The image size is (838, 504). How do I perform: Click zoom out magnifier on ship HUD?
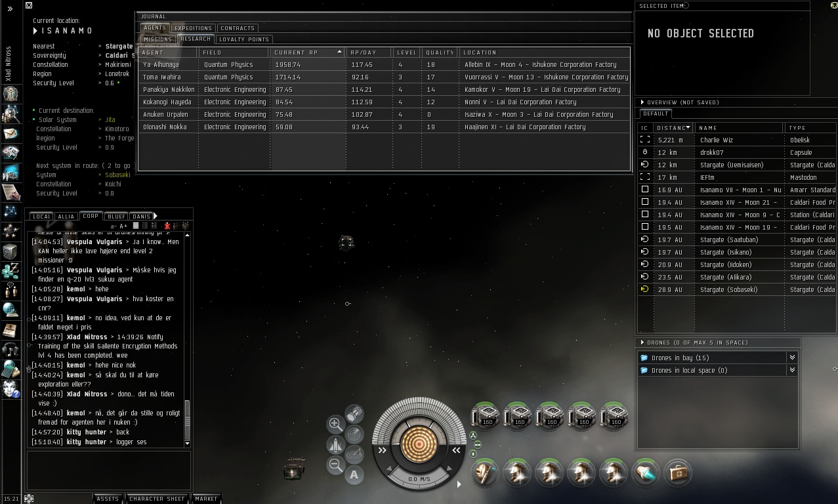[335, 465]
